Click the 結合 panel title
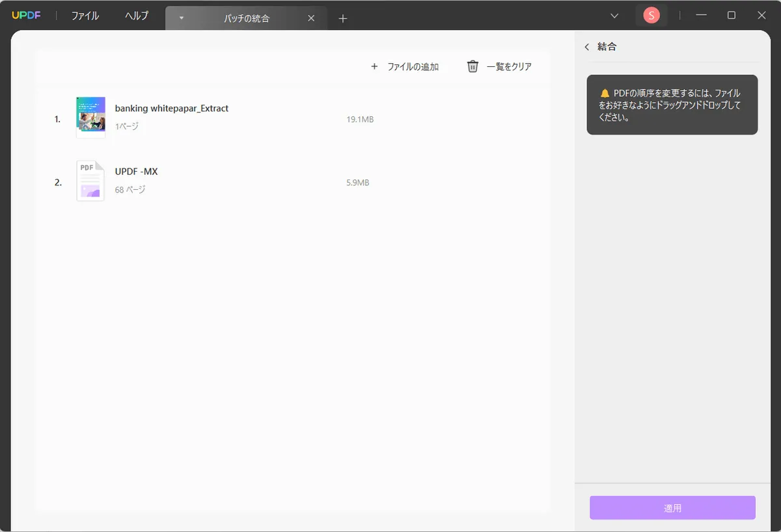 click(607, 47)
